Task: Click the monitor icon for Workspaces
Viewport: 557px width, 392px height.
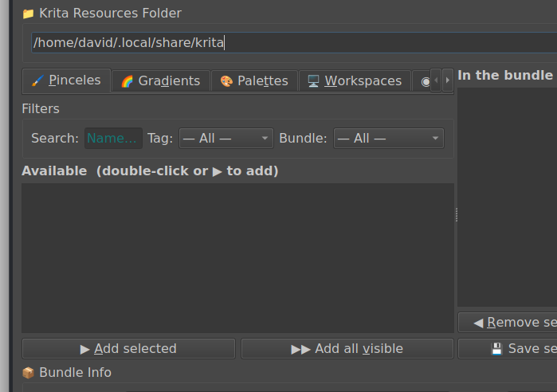Action: [314, 81]
